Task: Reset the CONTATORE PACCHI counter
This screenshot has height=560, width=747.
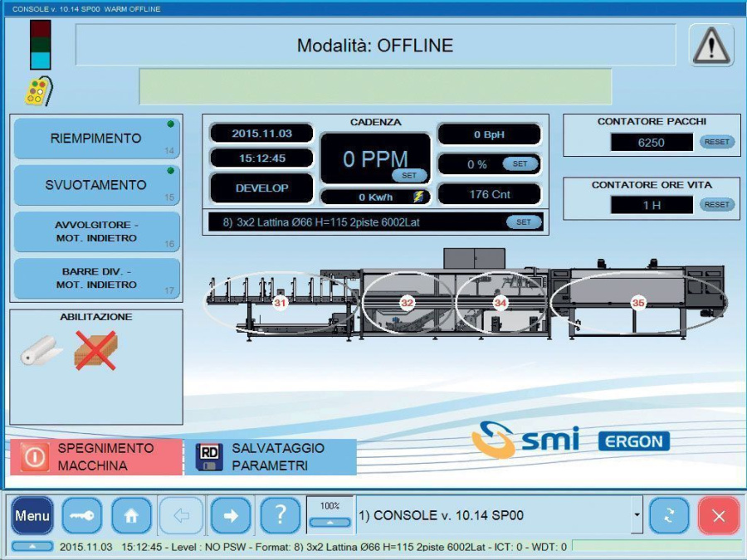Action: pos(716,142)
